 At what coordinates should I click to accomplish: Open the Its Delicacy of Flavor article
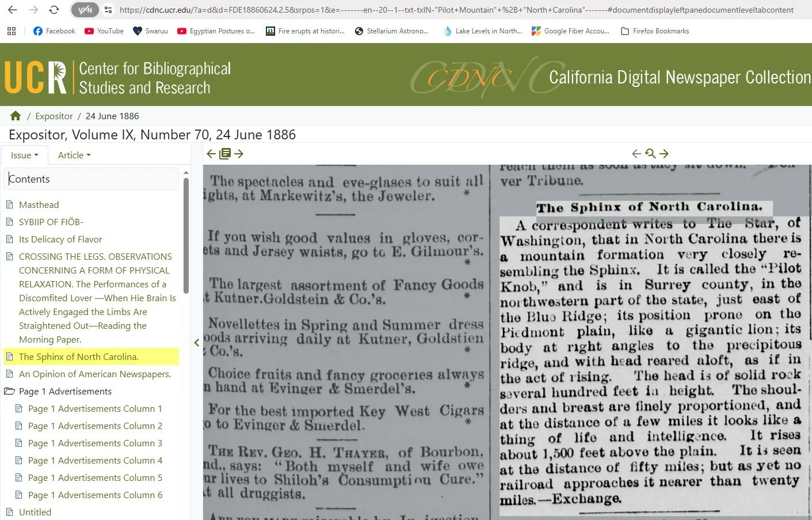tap(60, 239)
